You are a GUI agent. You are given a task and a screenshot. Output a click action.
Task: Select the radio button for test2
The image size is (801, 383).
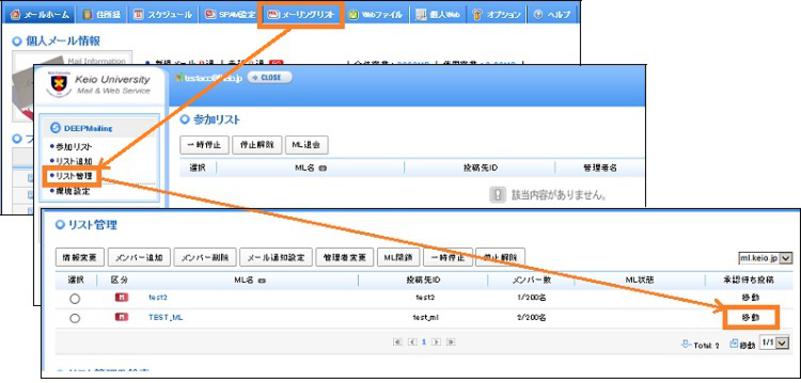pyautogui.click(x=75, y=298)
